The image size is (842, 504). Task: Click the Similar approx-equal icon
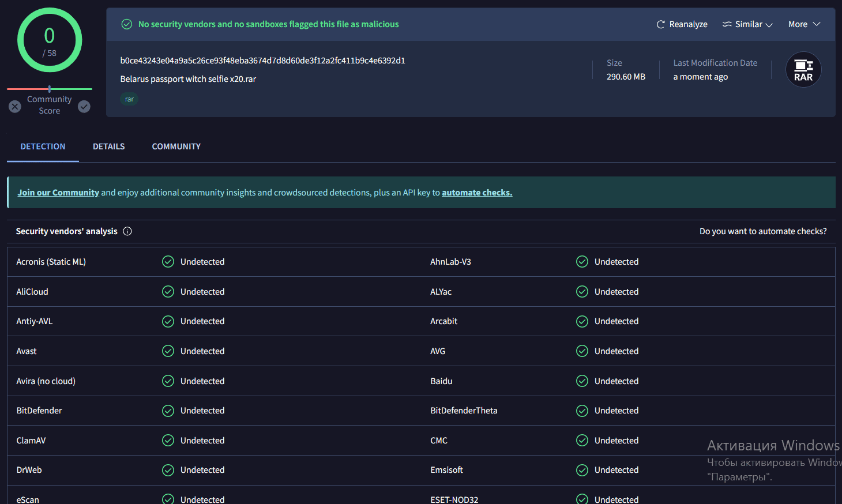click(727, 24)
